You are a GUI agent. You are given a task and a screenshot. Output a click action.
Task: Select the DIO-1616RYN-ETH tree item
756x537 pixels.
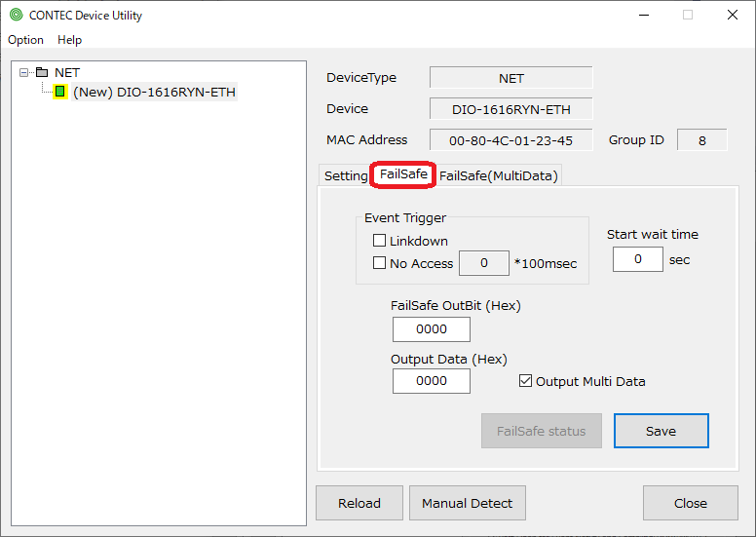coord(154,92)
